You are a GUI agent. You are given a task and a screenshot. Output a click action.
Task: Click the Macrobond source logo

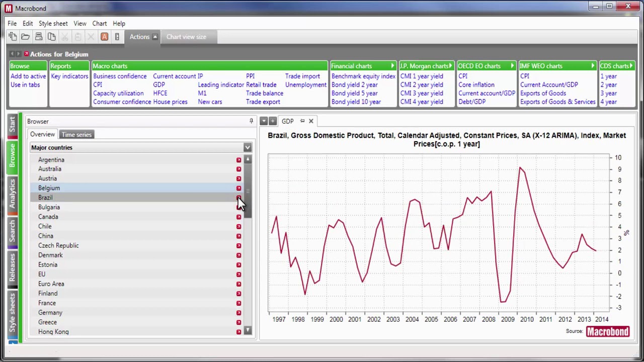tap(608, 331)
